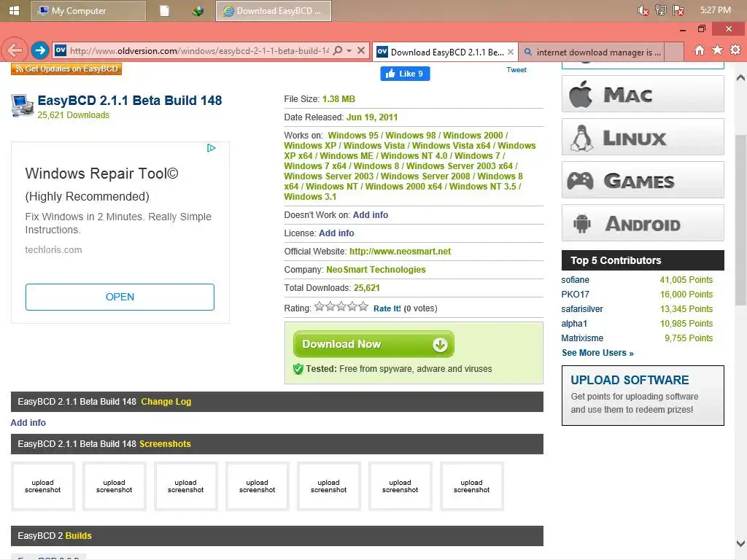Click See More Users link
The width and height of the screenshot is (747, 560).
[597, 353]
